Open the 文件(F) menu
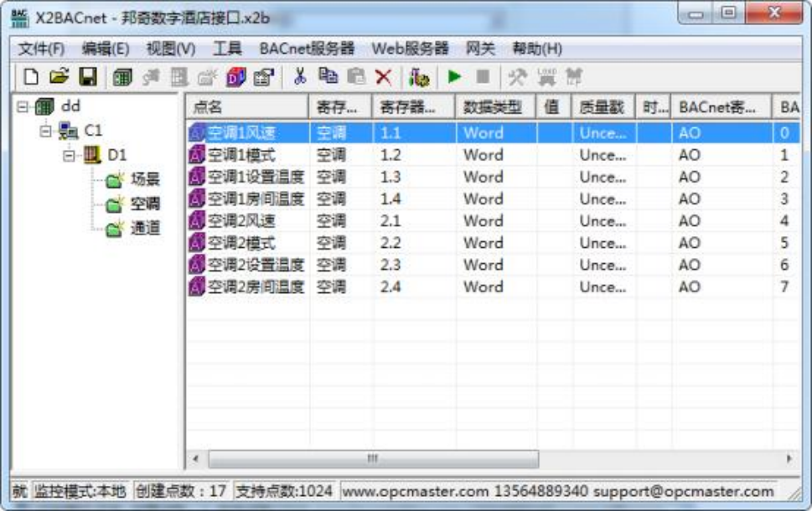This screenshot has width=812, height=511. (41, 49)
